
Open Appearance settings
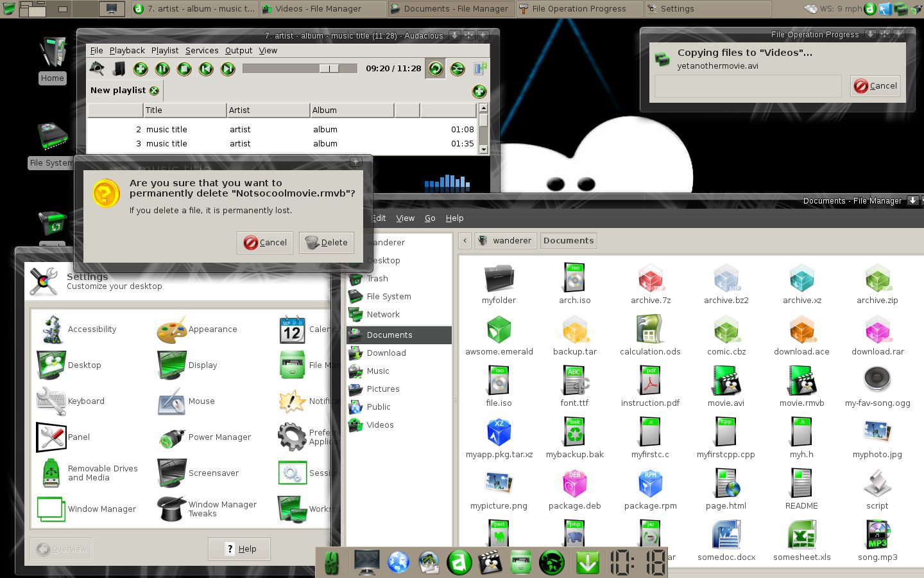198,329
